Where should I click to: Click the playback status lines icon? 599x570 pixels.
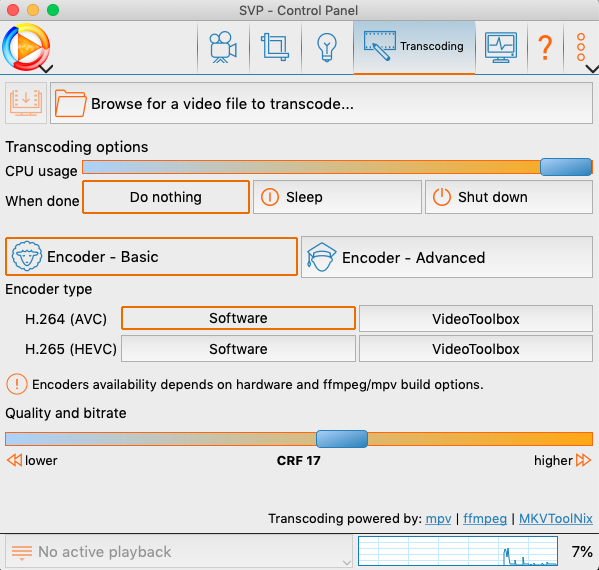click(22, 552)
